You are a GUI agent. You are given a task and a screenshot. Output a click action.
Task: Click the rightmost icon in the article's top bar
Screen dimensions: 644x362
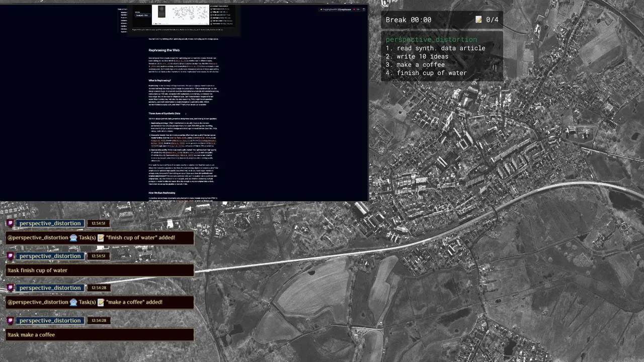pos(364,9)
